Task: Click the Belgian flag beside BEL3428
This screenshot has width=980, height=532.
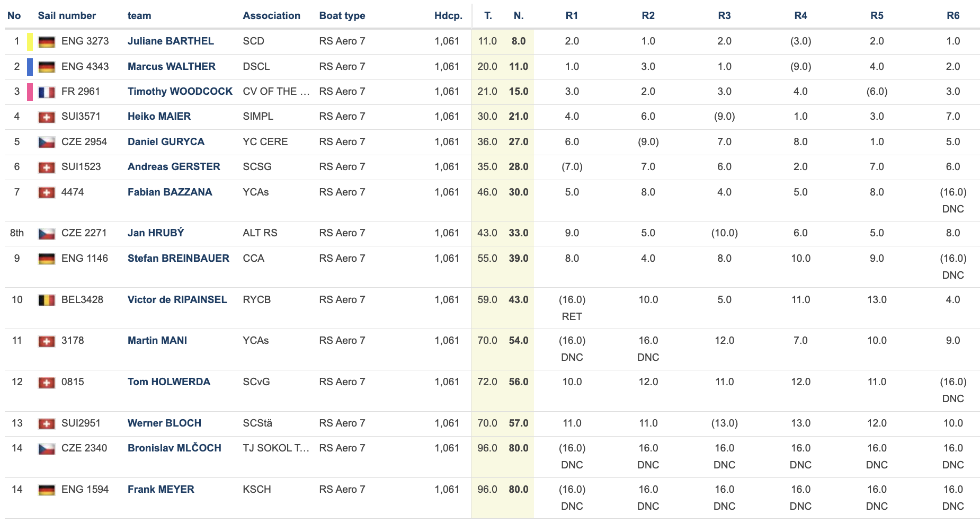Action: coord(47,300)
